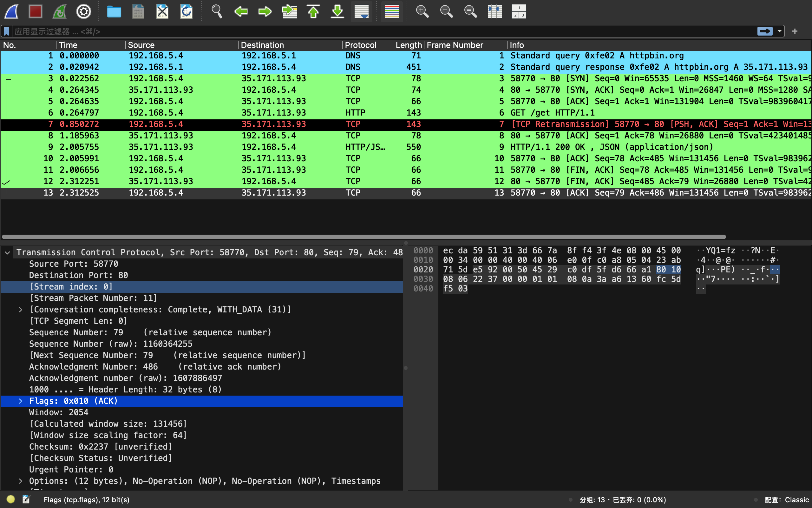Select packet 7 TCP Retransmission row
Screen dimensions: 812x508
(x=406, y=124)
